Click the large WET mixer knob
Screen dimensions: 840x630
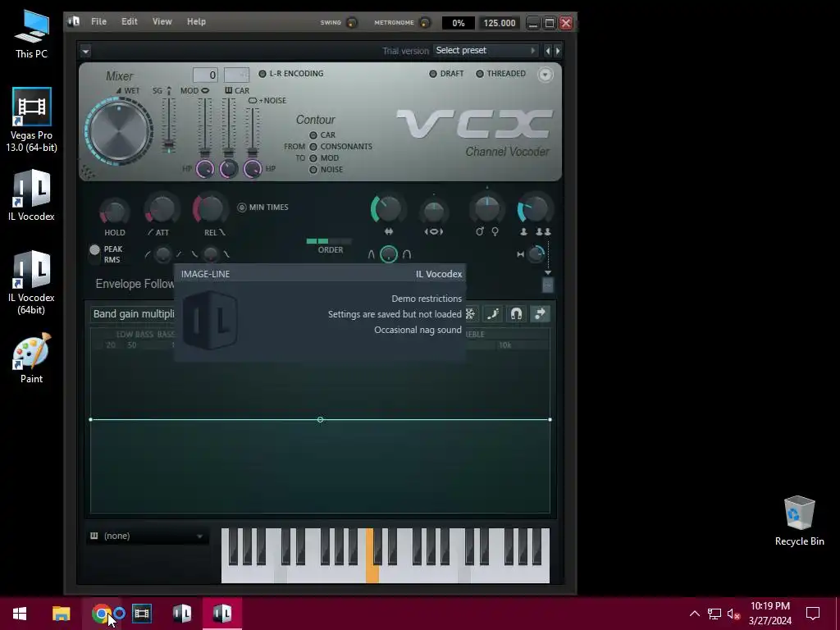[x=119, y=130]
